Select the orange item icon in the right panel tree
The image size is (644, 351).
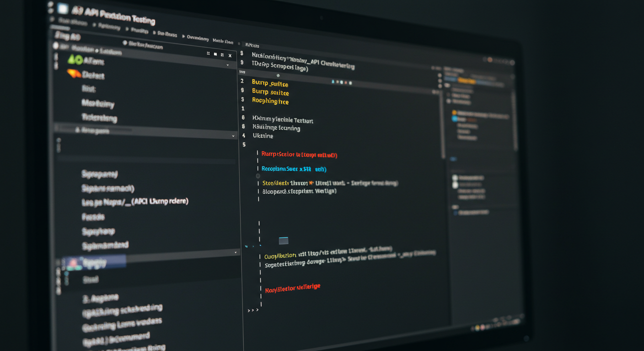pos(454,112)
